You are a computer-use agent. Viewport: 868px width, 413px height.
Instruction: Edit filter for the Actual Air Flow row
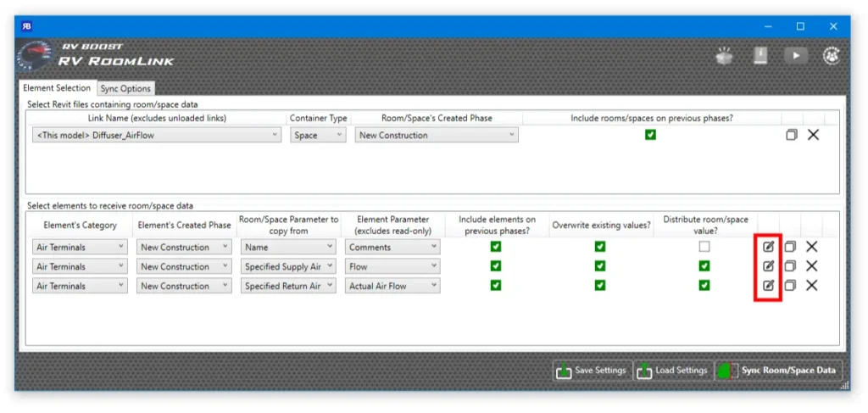pyautogui.click(x=768, y=286)
